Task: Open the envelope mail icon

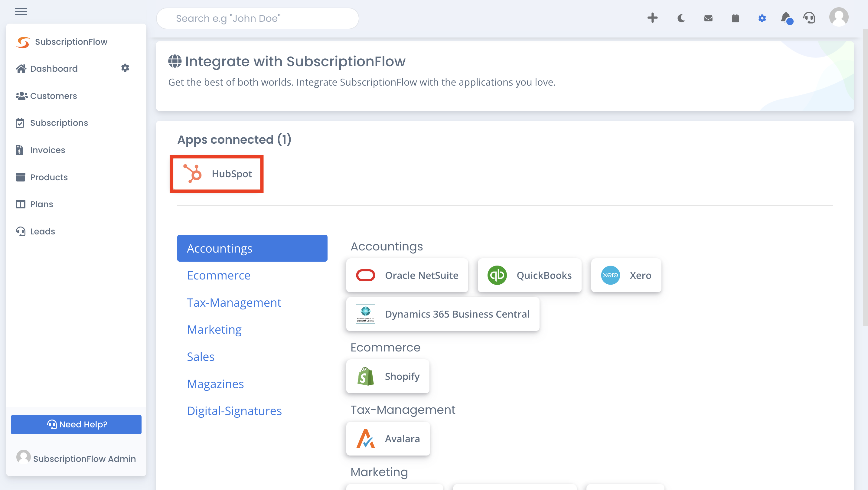Action: coord(708,18)
